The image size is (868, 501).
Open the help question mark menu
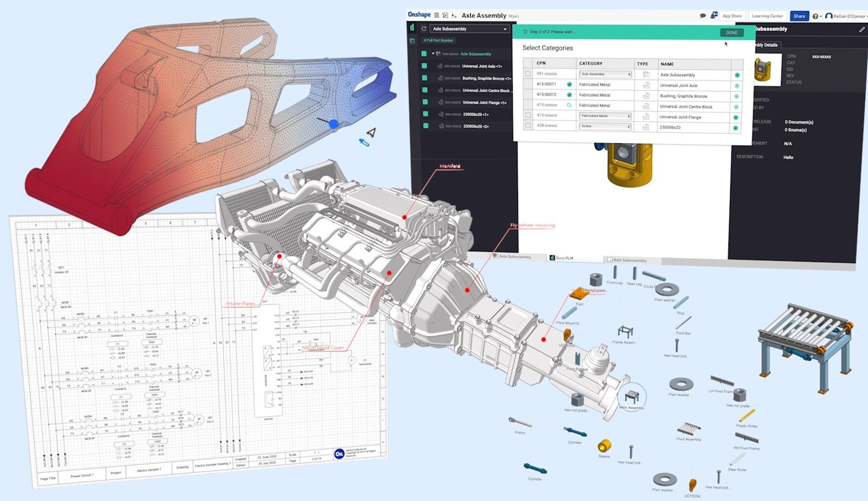coord(815,16)
